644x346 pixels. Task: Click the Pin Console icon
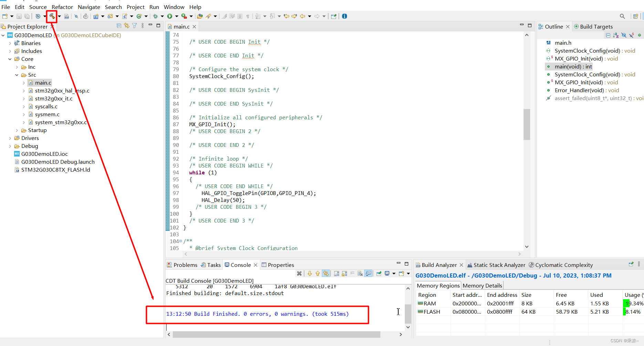tap(379, 273)
